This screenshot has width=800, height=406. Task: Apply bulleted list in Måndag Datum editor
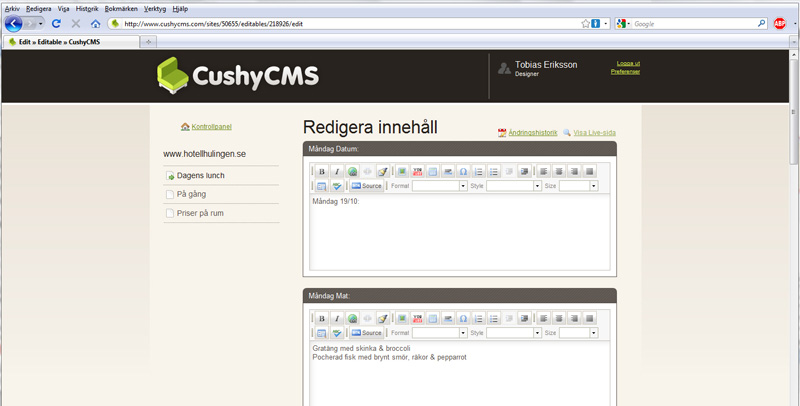click(x=493, y=171)
